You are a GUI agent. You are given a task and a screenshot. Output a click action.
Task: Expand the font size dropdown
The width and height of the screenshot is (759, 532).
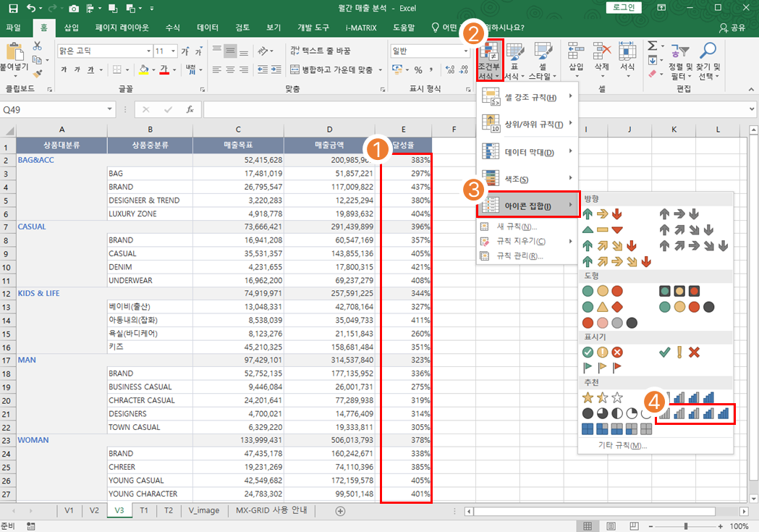tap(172, 51)
